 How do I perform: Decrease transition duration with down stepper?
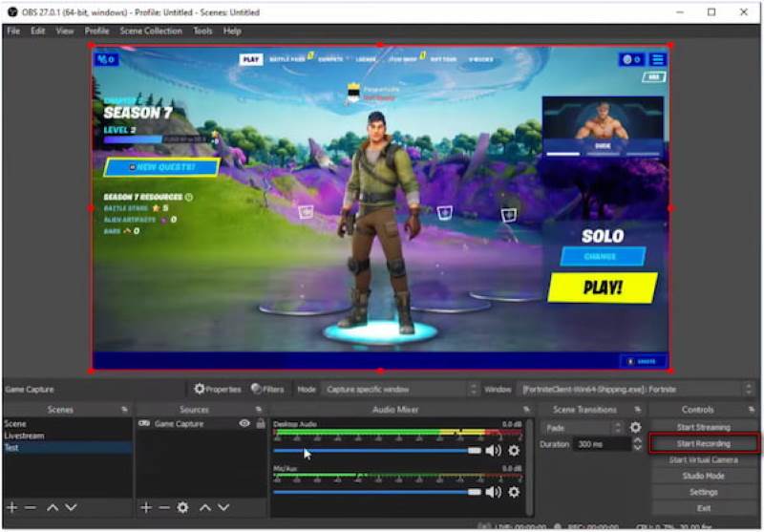[637, 448]
